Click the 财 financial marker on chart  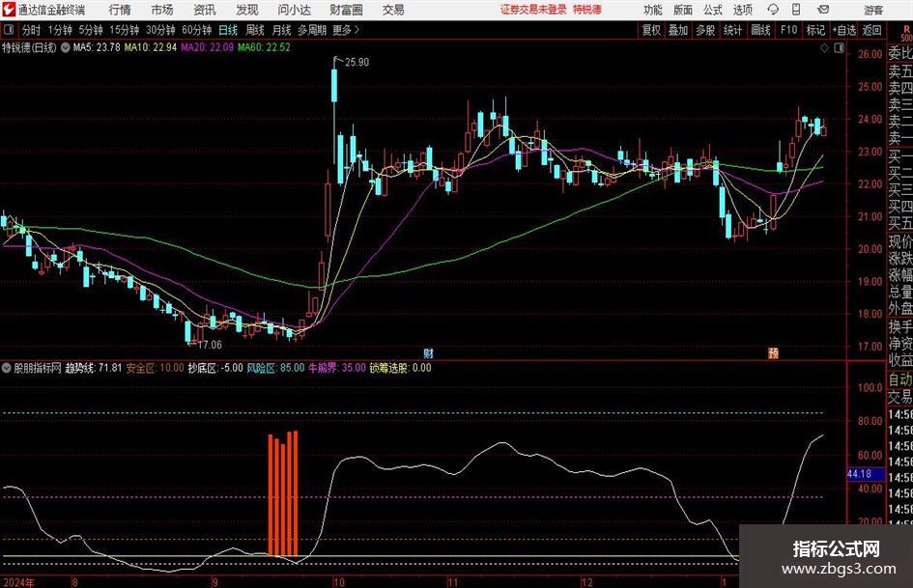[428, 352]
